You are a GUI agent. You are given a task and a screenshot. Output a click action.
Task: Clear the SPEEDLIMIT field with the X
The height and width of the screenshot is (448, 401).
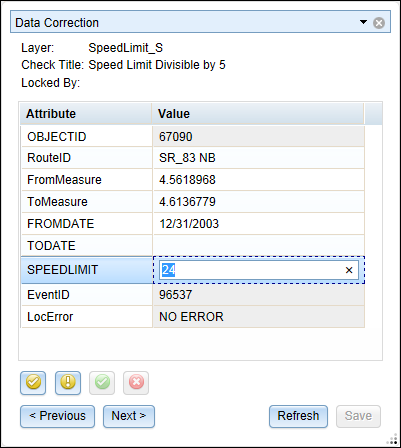click(349, 270)
